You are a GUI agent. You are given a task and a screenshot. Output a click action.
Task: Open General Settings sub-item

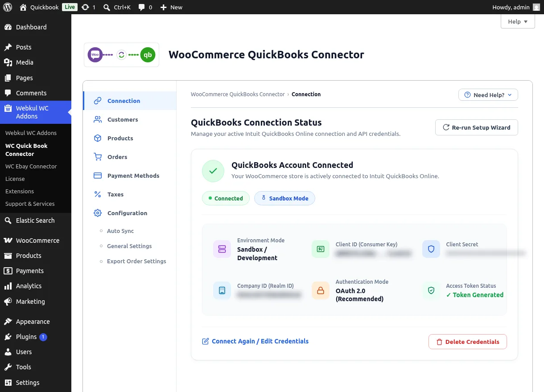coord(129,246)
